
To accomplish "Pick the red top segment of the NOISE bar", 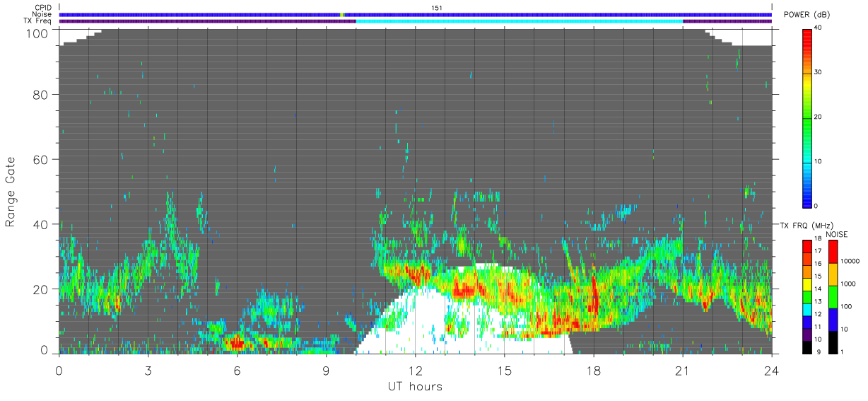I will click(x=832, y=252).
